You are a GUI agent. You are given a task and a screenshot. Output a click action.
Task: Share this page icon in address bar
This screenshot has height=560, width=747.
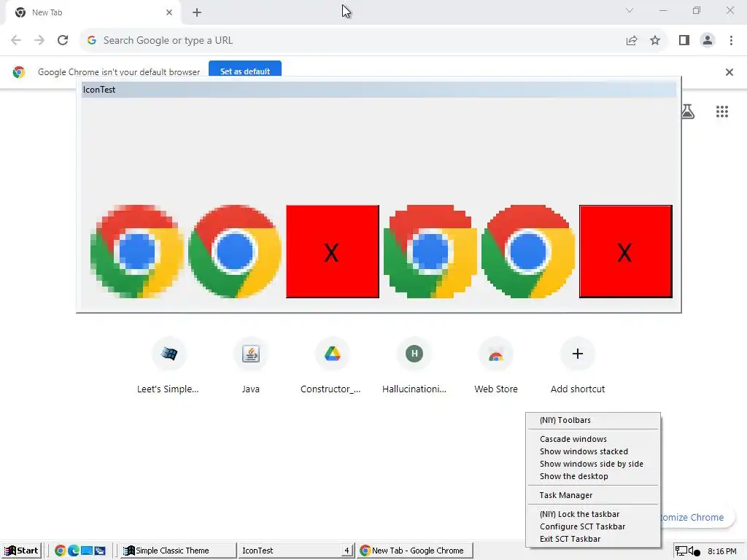632,41
